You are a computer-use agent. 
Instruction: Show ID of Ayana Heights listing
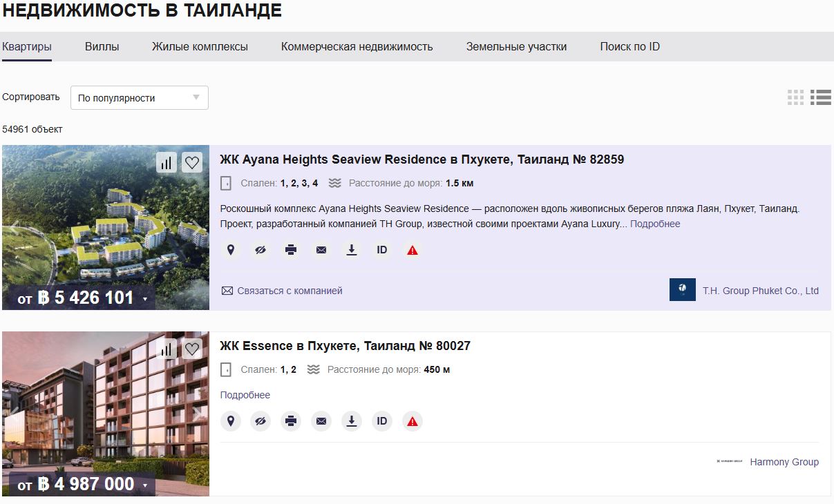[x=382, y=250]
